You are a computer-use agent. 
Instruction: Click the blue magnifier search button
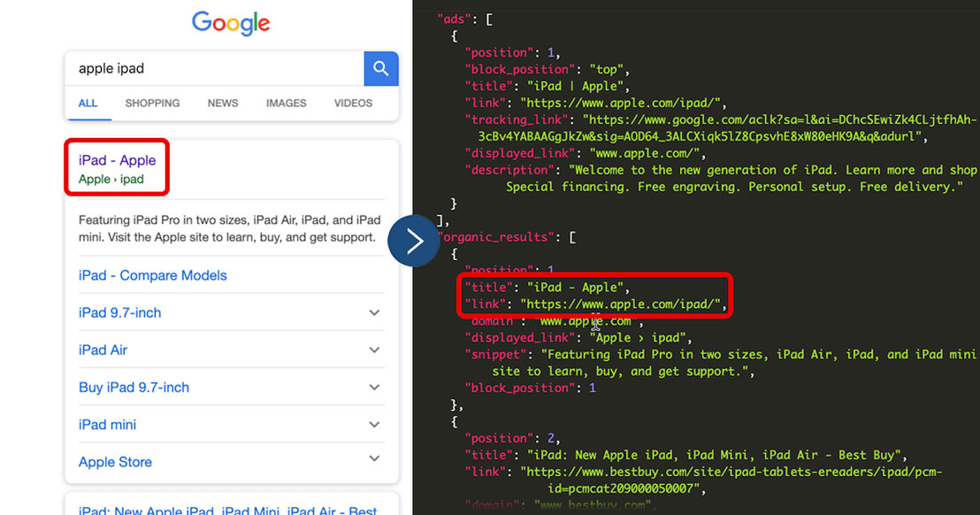[x=381, y=68]
